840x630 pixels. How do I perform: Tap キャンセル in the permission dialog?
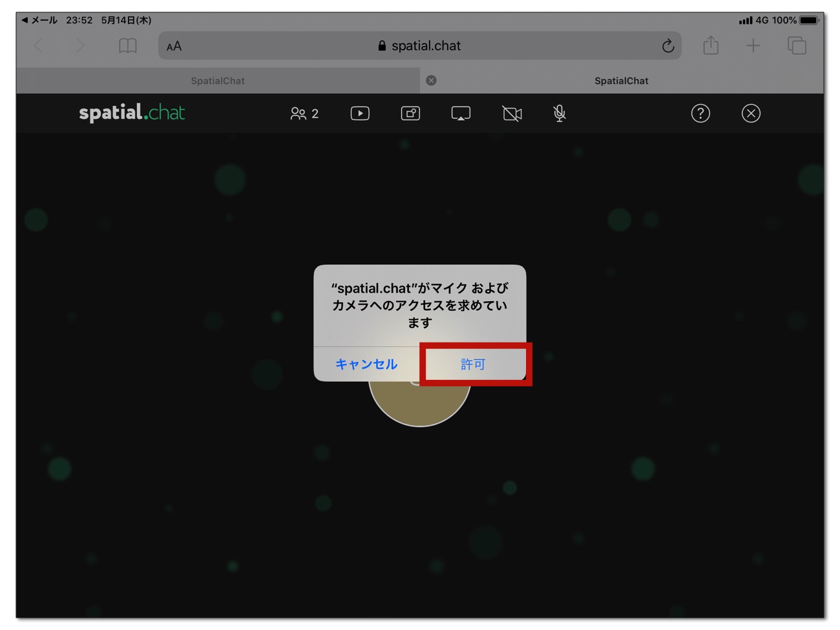coord(366,364)
